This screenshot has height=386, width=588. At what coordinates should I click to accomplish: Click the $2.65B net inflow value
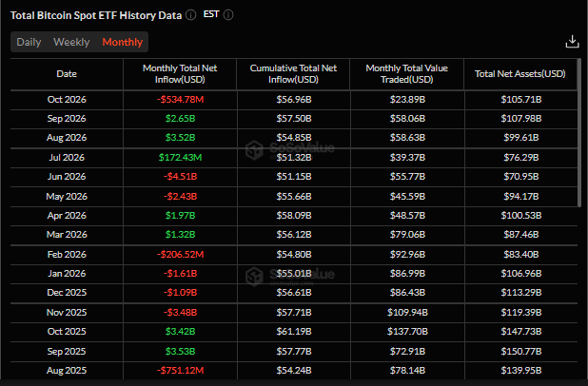click(181, 119)
